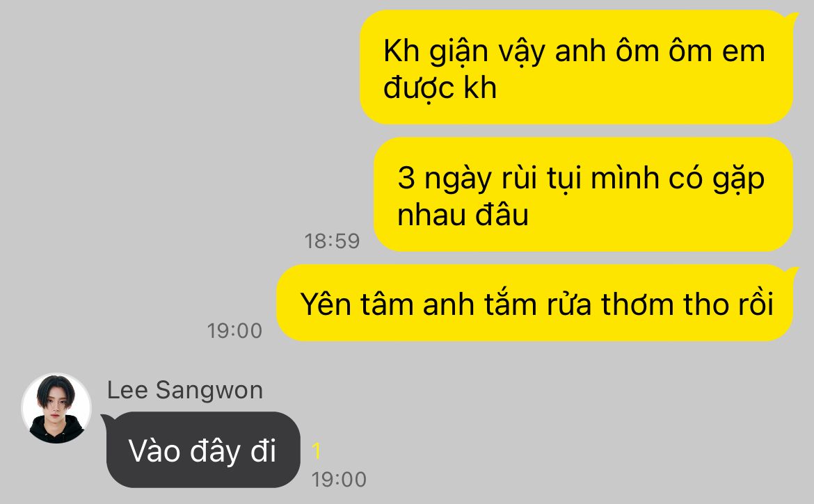
Task: Select the "Kh giận vậy anh ôm ôm em" message
Action: (576, 67)
